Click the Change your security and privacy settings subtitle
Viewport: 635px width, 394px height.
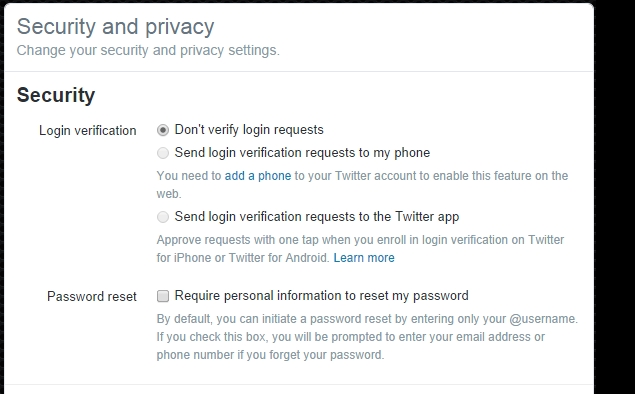coord(148,50)
